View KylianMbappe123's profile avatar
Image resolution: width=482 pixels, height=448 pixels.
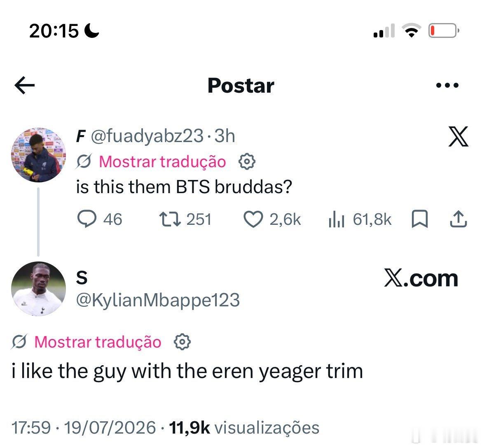[x=38, y=289]
